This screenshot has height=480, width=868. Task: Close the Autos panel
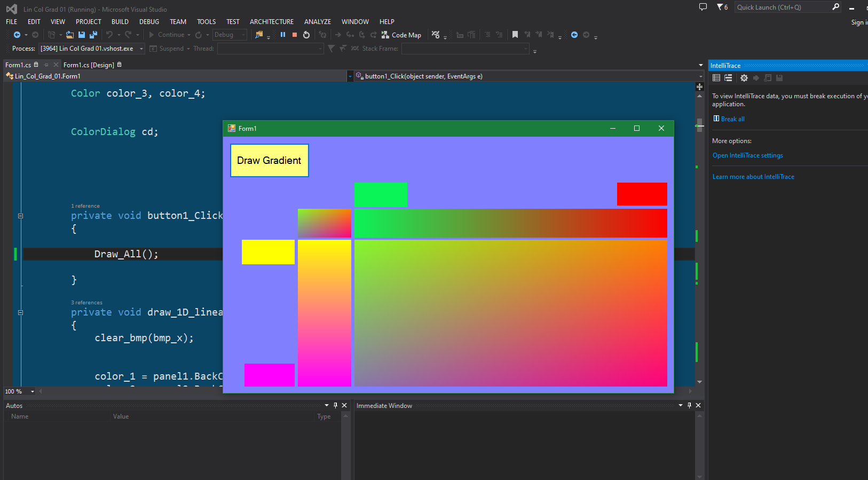point(344,405)
